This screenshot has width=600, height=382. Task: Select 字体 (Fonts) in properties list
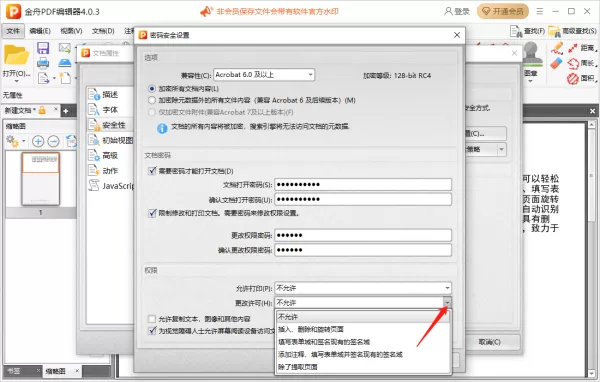[110, 109]
